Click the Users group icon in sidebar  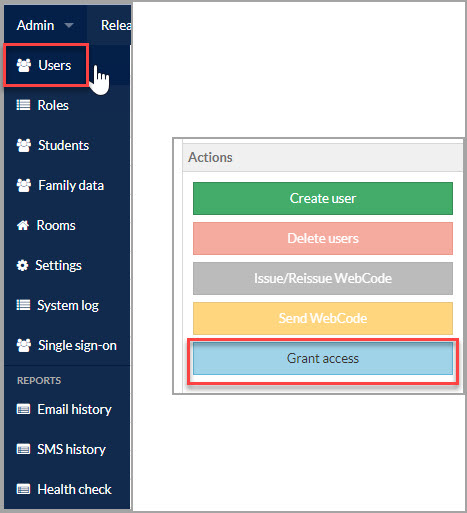(x=24, y=65)
